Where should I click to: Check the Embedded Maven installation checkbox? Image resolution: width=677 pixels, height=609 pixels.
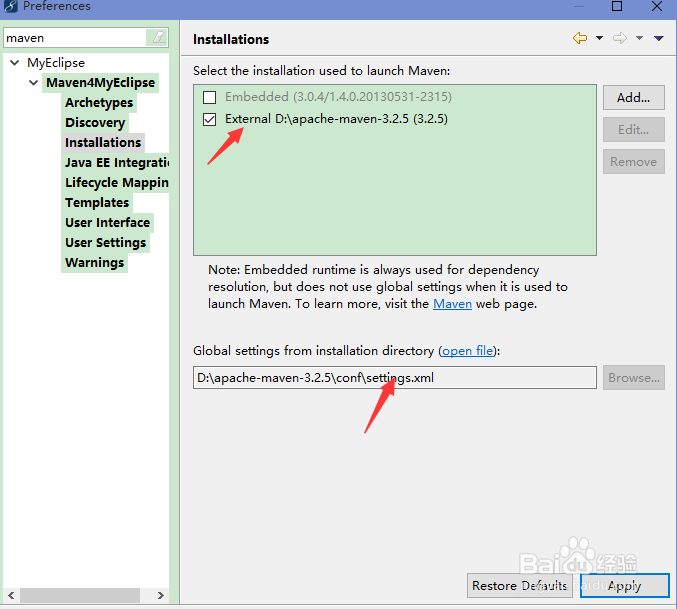[x=209, y=97]
